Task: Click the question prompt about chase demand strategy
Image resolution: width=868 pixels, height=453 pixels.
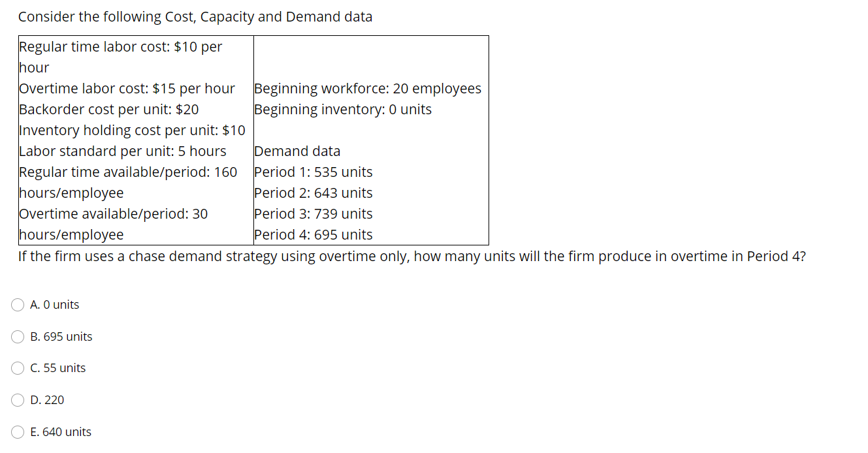Action: click(411, 256)
